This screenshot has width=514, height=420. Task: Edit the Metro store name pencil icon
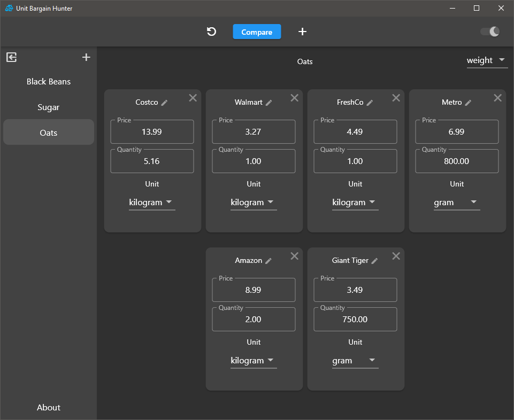pos(468,103)
